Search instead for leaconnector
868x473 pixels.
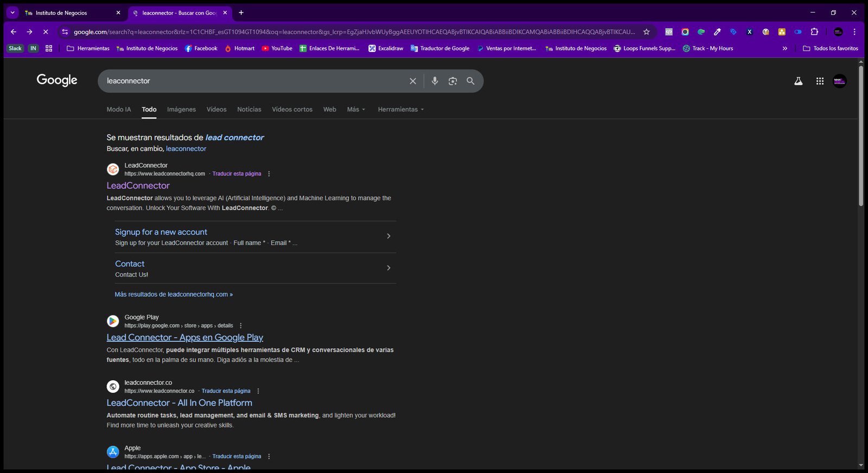pyautogui.click(x=186, y=149)
